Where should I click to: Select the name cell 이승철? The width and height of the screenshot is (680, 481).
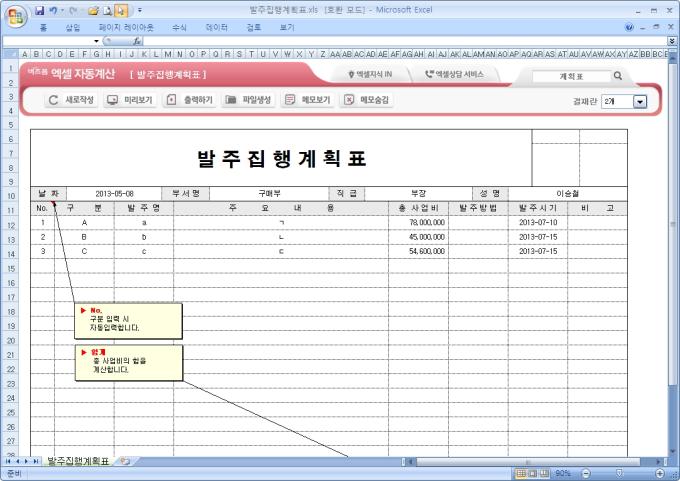(568, 194)
